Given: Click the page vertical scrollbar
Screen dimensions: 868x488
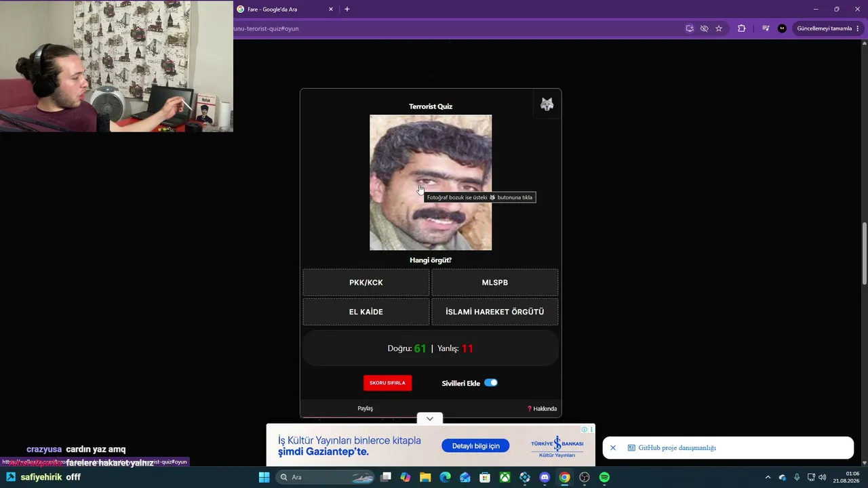Looking at the screenshot, I should [x=864, y=253].
